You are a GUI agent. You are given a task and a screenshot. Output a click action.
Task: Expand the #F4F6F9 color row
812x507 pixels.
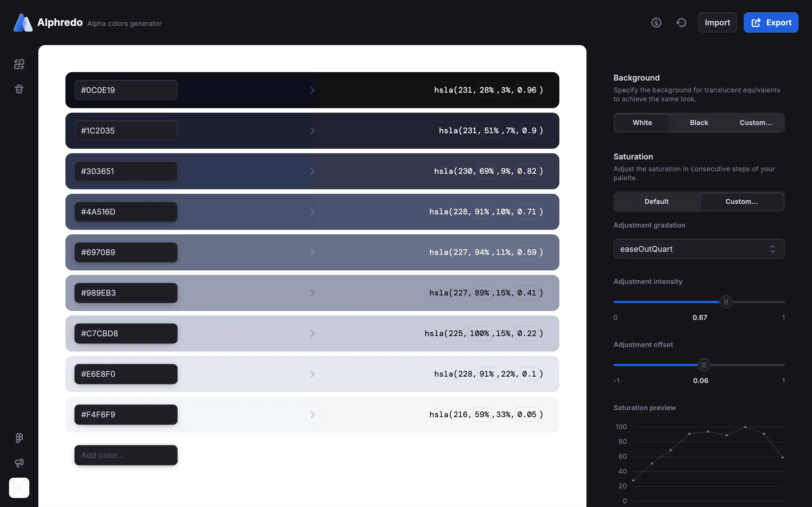point(312,414)
